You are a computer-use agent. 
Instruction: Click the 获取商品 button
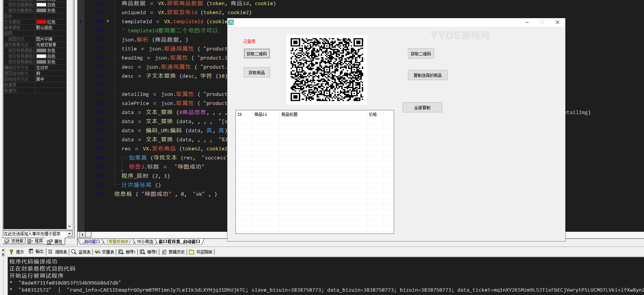click(257, 73)
